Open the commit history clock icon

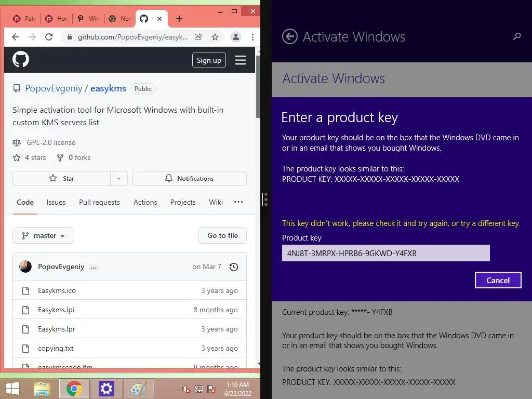[233, 267]
